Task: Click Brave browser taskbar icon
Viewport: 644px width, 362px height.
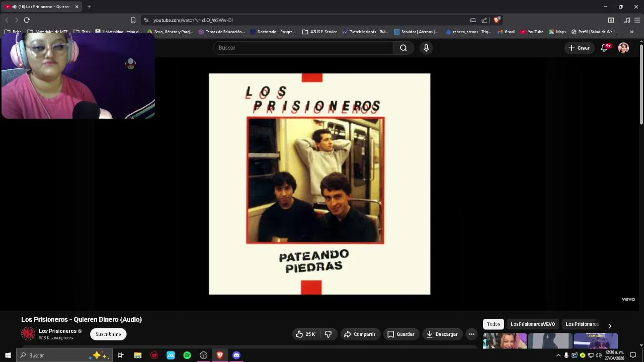Action: [x=220, y=355]
